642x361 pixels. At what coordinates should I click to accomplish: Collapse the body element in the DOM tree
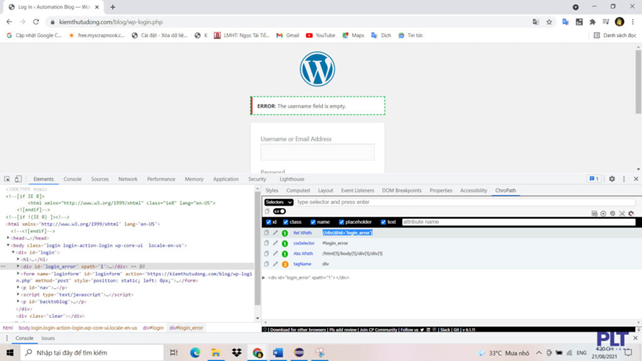(x=8, y=245)
